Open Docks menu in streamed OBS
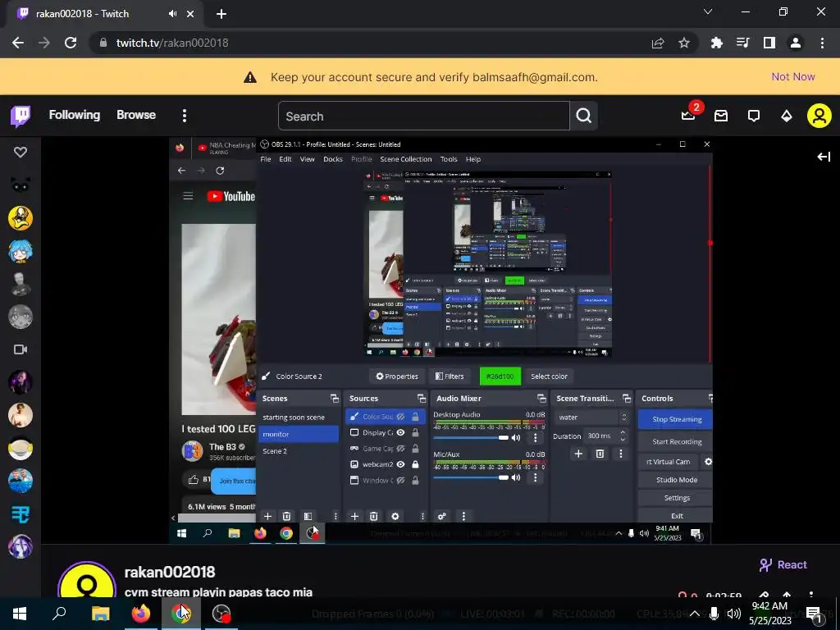The height and width of the screenshot is (630, 840). (x=333, y=159)
